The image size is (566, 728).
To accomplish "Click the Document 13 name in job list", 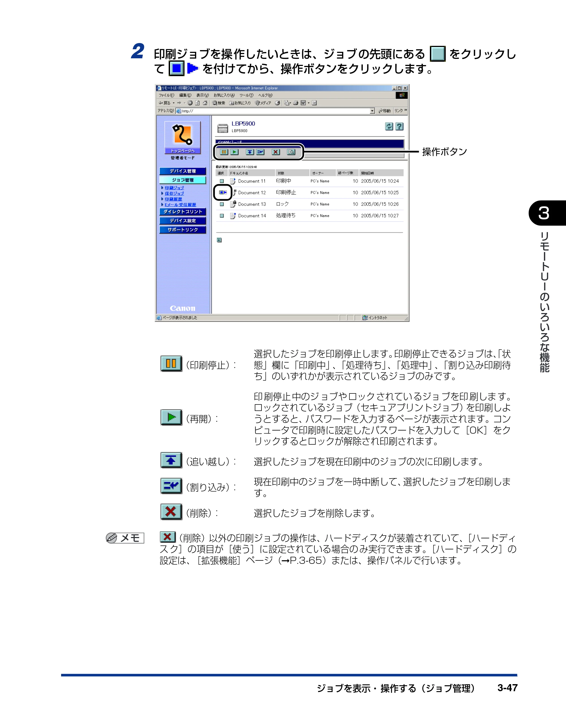I will coord(252,204).
